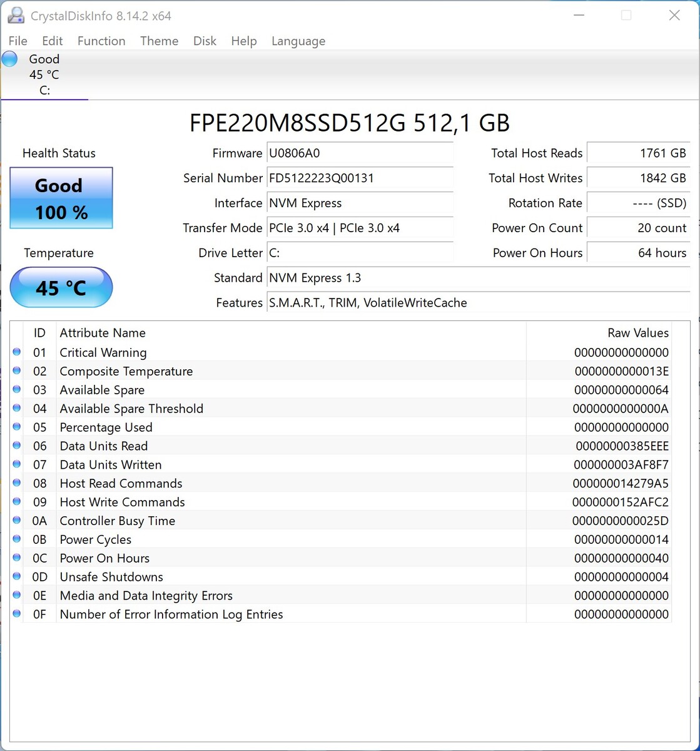Screen dimensions: 700x751
Task: Click raw value 00000000385EEE
Action: (x=622, y=446)
